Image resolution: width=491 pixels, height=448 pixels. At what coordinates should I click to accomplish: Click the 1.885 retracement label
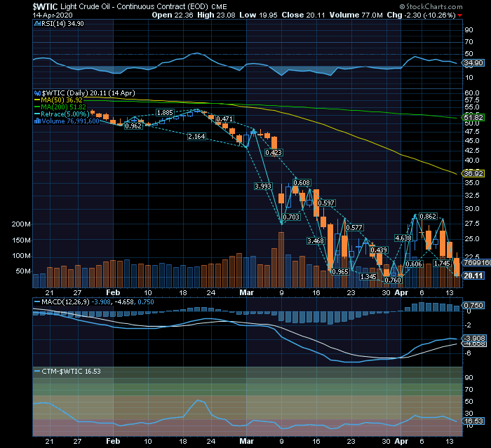[165, 113]
